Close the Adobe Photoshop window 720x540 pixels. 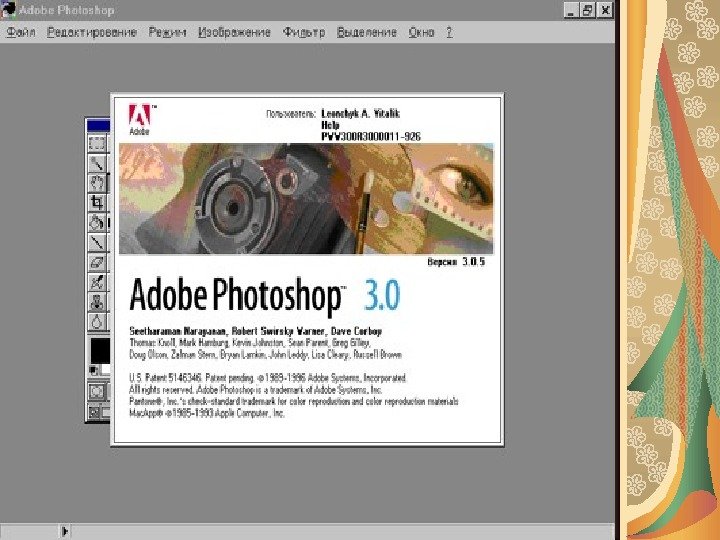[x=605, y=10]
